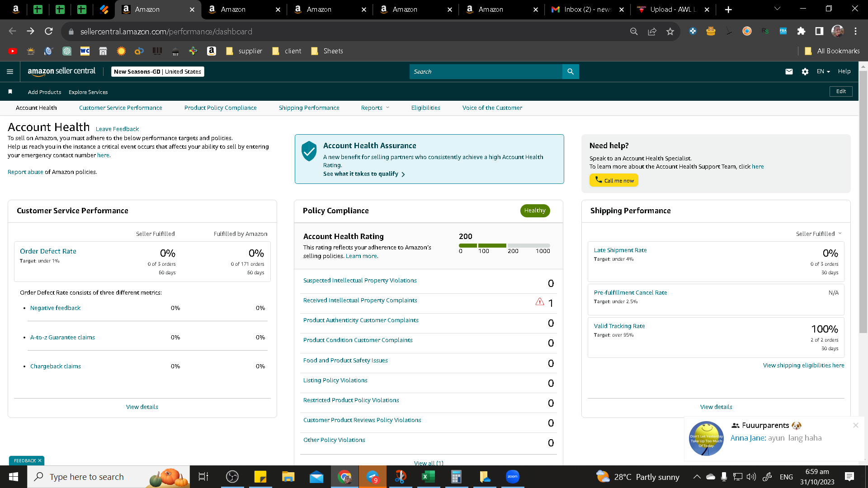The width and height of the screenshot is (868, 488).
Task: Open the Windows notification center icon
Action: point(849,477)
